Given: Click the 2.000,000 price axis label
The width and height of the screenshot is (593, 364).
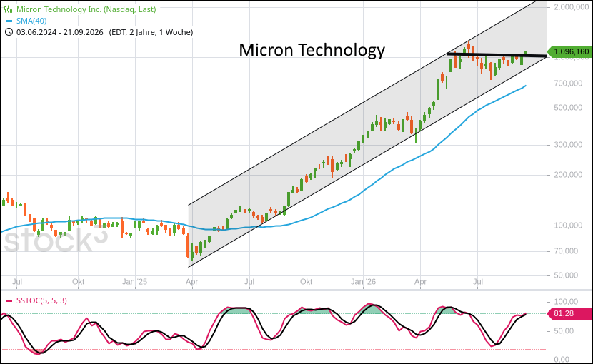Looking at the screenshot, I should click(x=572, y=7).
